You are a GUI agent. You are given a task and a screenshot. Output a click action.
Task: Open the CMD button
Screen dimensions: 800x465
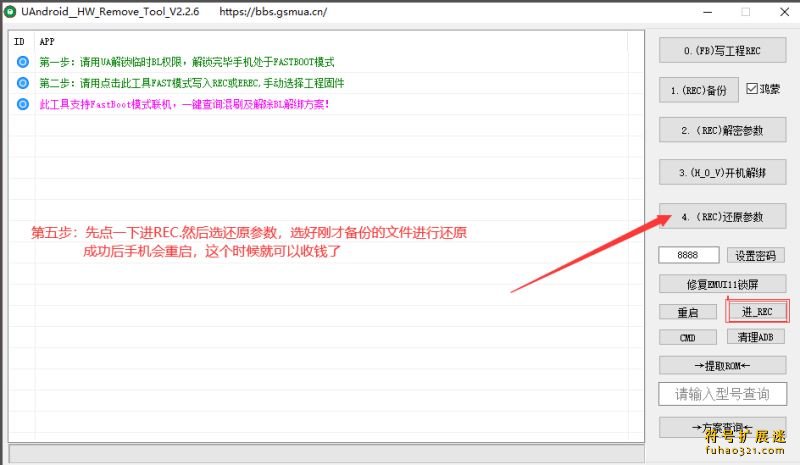pos(688,337)
